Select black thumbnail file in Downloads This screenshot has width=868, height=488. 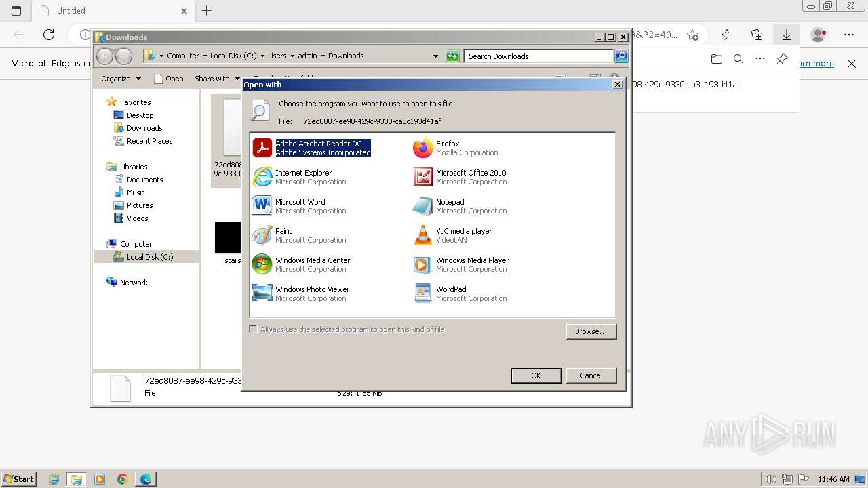228,238
